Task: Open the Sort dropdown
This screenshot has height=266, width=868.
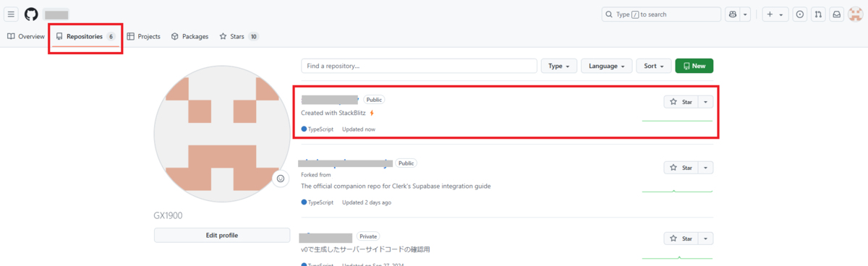Action: coord(655,66)
